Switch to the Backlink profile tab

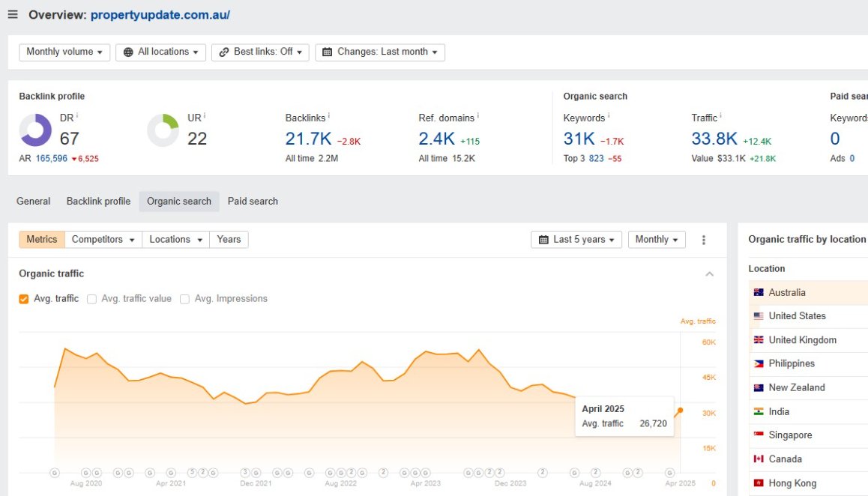click(98, 202)
